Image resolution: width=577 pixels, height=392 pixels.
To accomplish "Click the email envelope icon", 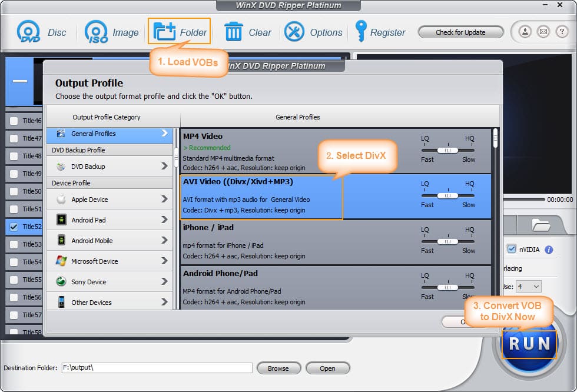I will click(543, 32).
